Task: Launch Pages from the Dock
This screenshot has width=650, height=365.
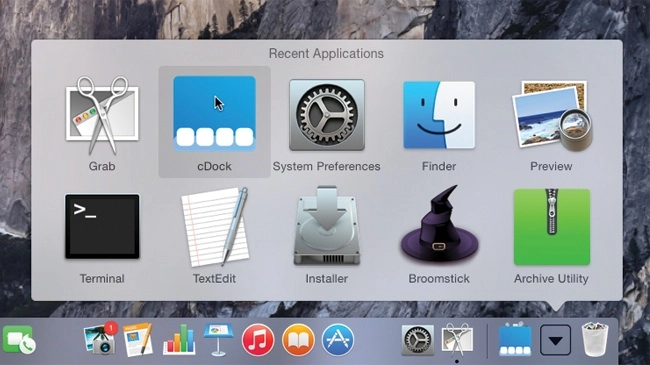Action: coord(138,340)
